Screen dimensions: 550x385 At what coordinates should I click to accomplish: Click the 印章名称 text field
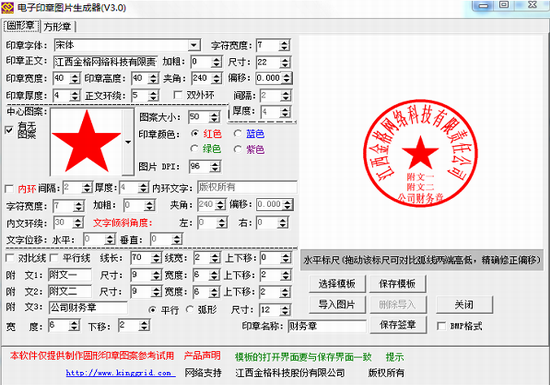tap(327, 326)
